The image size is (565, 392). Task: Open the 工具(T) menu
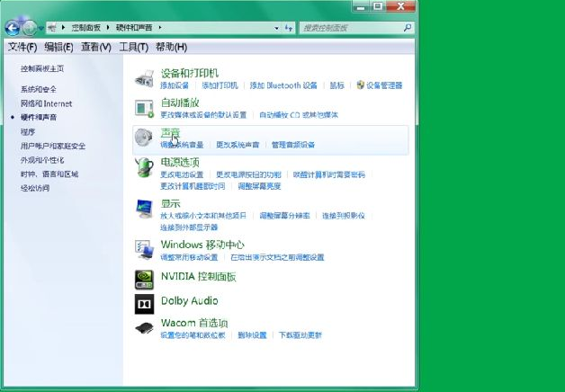(x=134, y=47)
